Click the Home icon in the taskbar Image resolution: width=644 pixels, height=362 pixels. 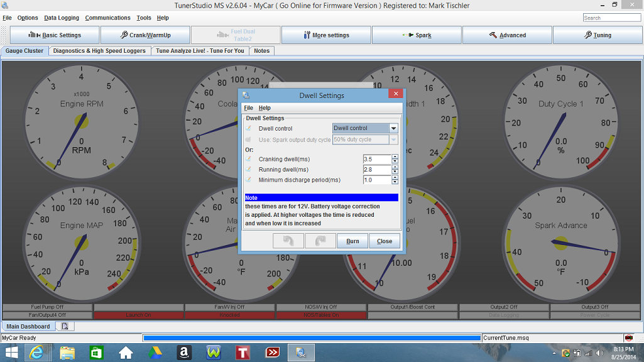[126, 353]
